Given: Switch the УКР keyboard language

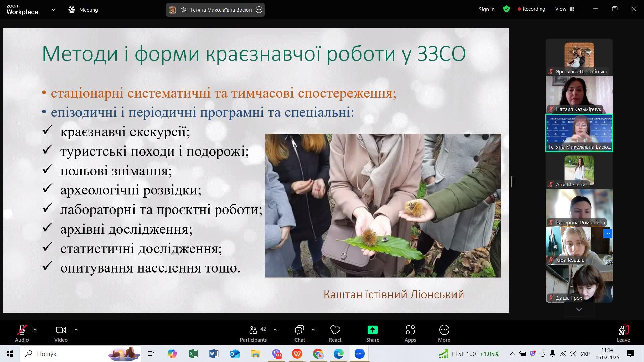Looking at the screenshot, I should (x=585, y=354).
